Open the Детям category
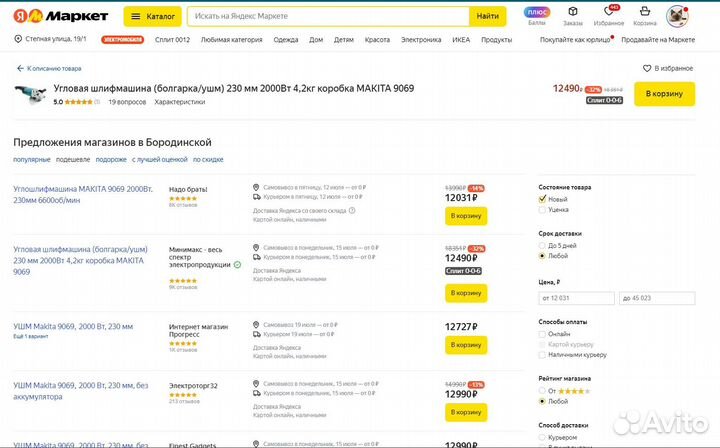This screenshot has height=448, width=720. point(343,40)
